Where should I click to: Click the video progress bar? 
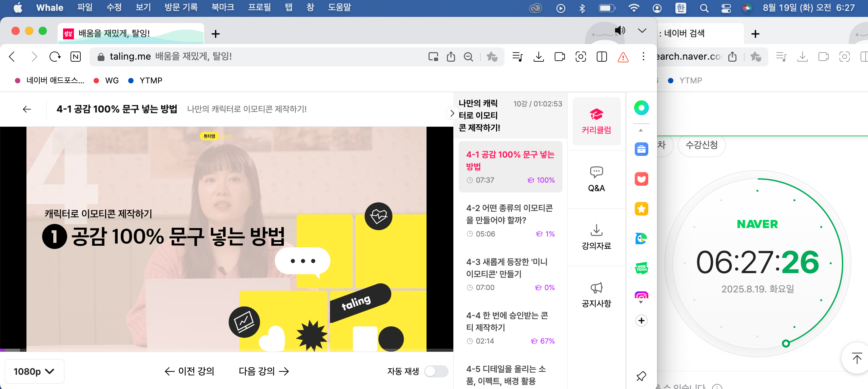pyautogui.click(x=226, y=350)
